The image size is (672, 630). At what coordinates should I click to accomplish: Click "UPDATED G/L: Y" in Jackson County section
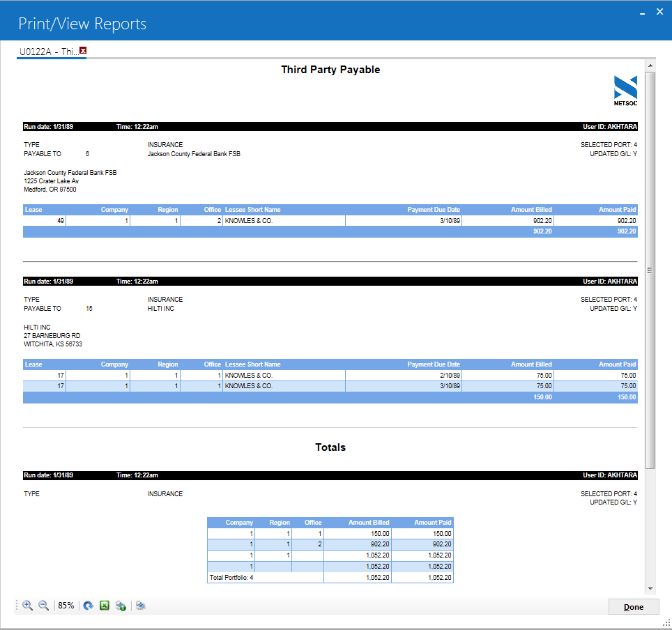tap(613, 154)
